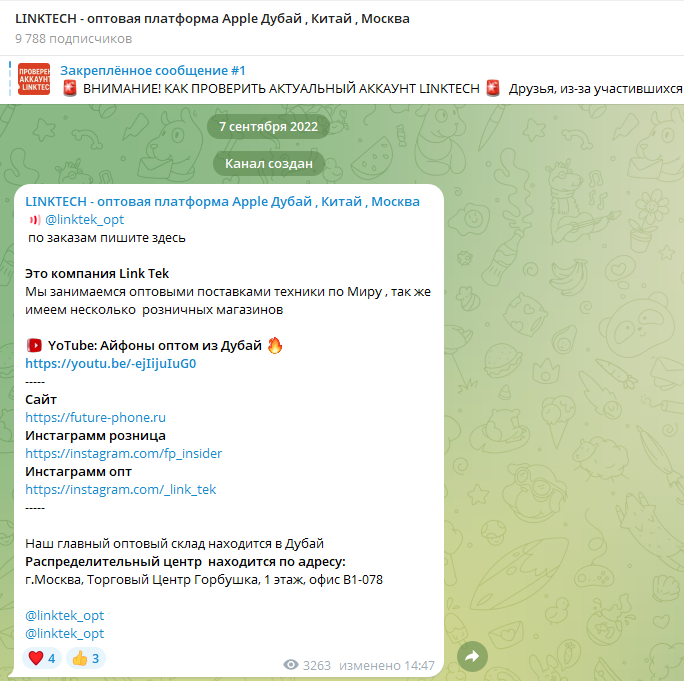The width and height of the screenshot is (684, 681).
Task: Toggle the thumbs up reaction
Action: [86, 658]
